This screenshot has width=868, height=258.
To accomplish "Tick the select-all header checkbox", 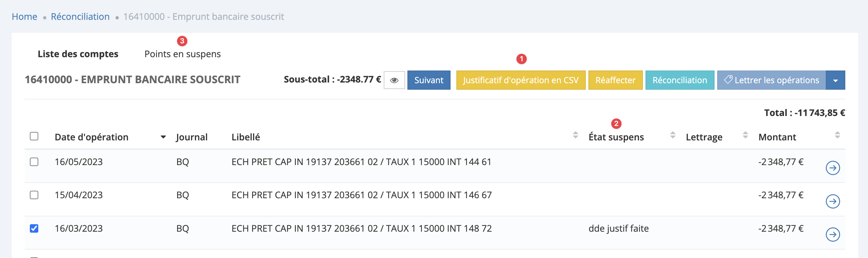I will (34, 136).
